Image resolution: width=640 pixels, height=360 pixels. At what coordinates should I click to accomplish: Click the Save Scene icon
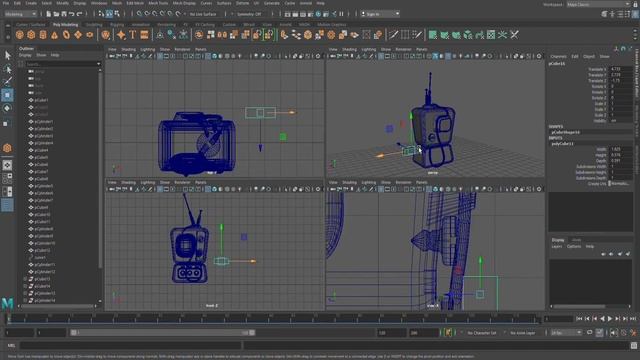coord(64,14)
